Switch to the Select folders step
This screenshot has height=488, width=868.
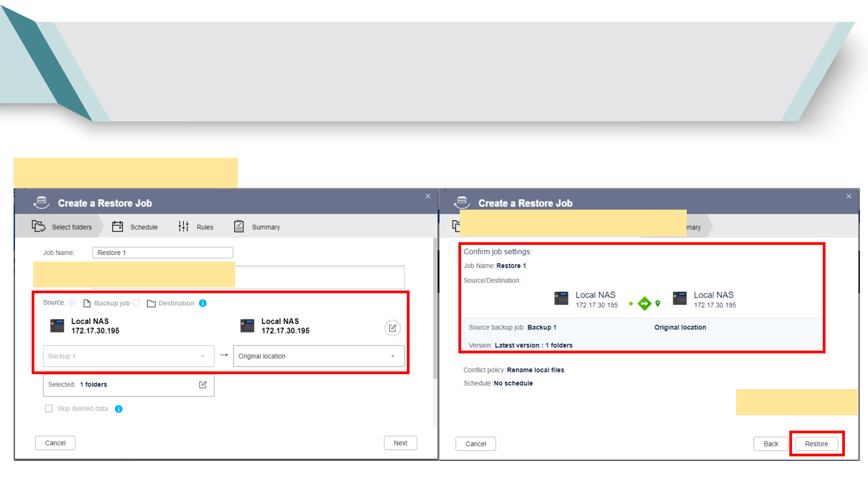point(61,227)
